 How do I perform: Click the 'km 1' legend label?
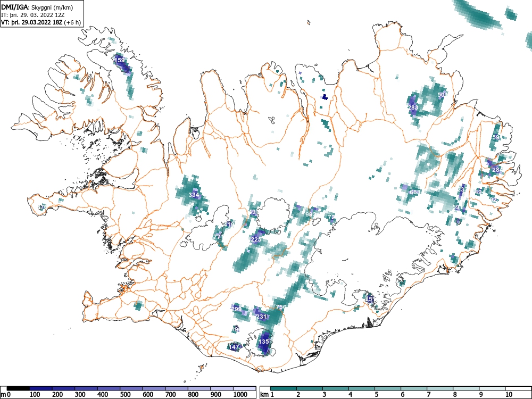pos(268,395)
